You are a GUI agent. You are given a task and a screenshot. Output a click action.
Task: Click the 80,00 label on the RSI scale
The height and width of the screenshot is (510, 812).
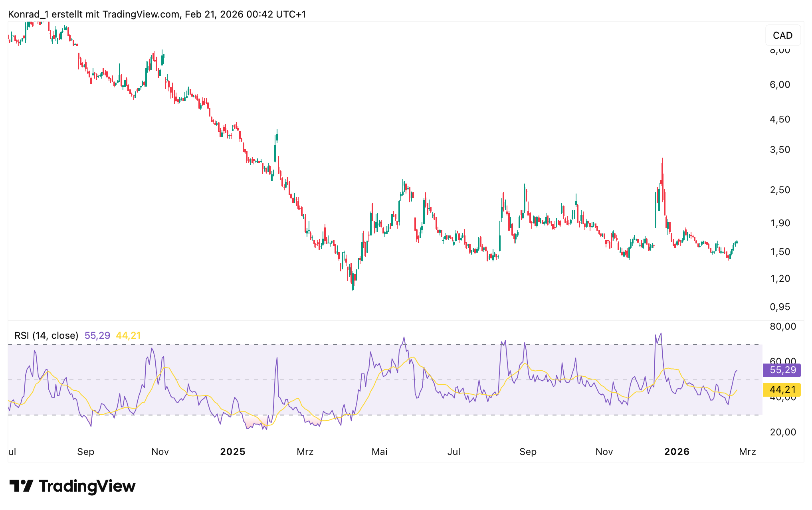coord(782,326)
